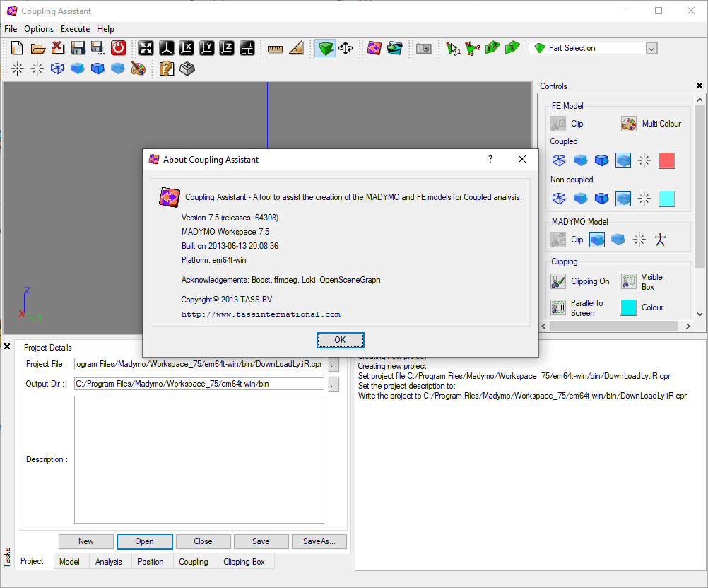Click the camera snapshot icon
Viewport: 708px width, 588px height.
point(424,48)
